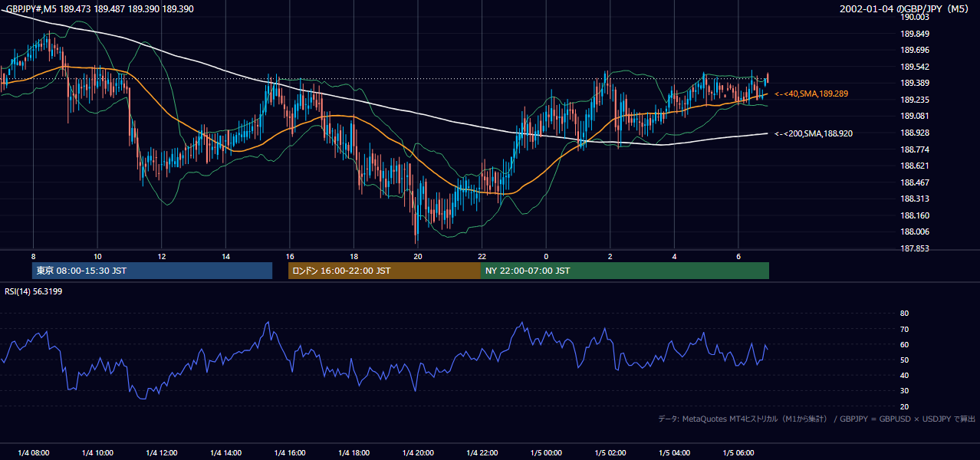Select the London 16:00-22:00 JST session bar
Image resolution: width=980 pixels, height=460 pixels.
point(384,271)
